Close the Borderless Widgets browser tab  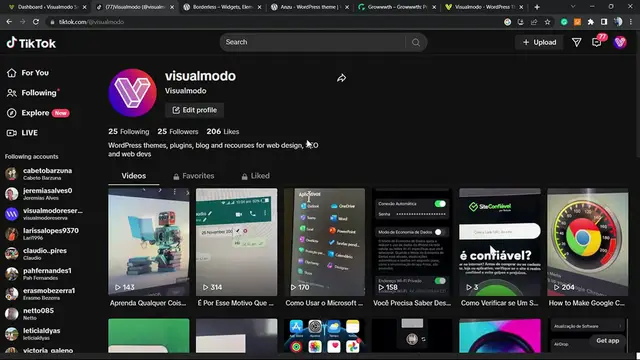pyautogui.click(x=259, y=7)
